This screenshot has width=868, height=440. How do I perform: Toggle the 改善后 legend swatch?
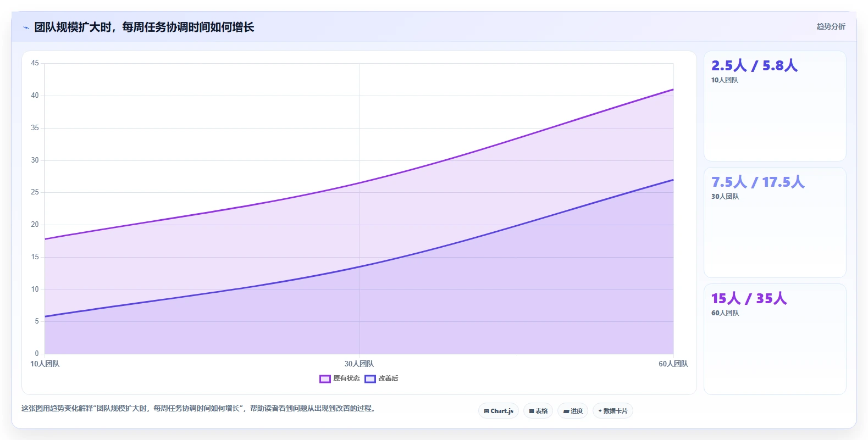coord(370,378)
